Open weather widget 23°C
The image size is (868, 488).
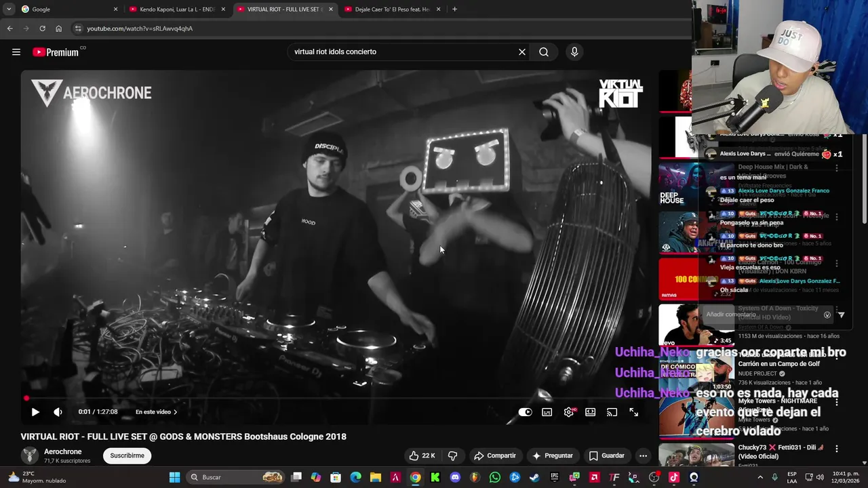point(37,477)
